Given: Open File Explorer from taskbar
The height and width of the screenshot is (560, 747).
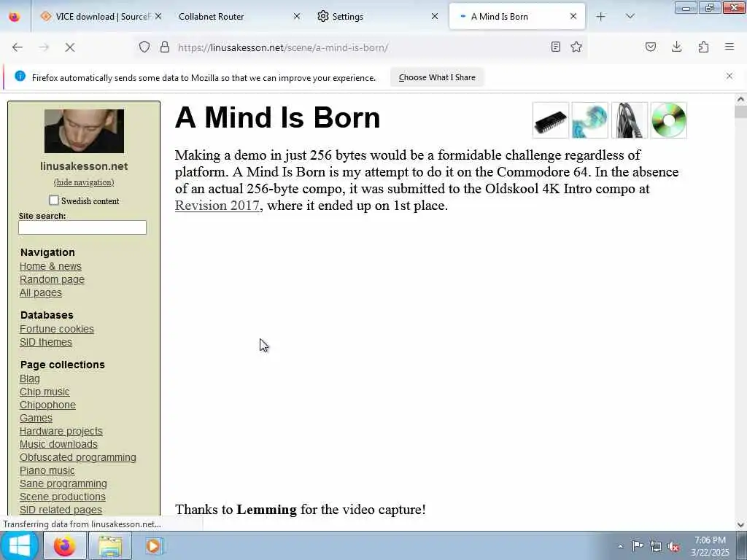Looking at the screenshot, I should coord(111,545).
